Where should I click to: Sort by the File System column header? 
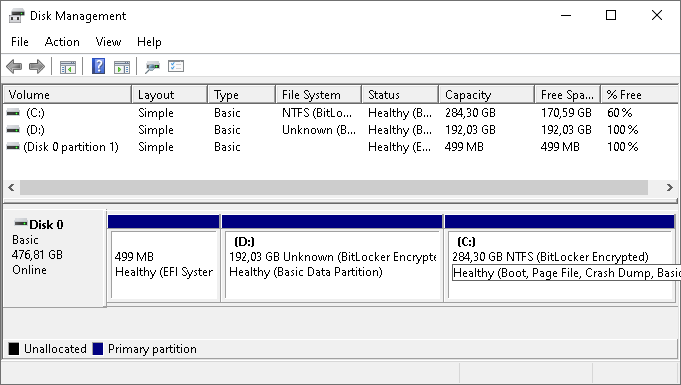tap(318, 95)
